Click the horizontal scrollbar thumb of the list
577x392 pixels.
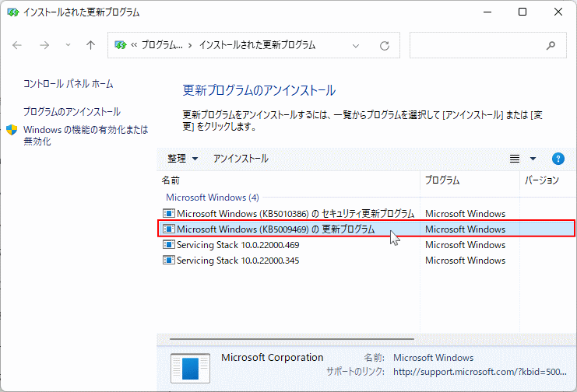point(292,338)
